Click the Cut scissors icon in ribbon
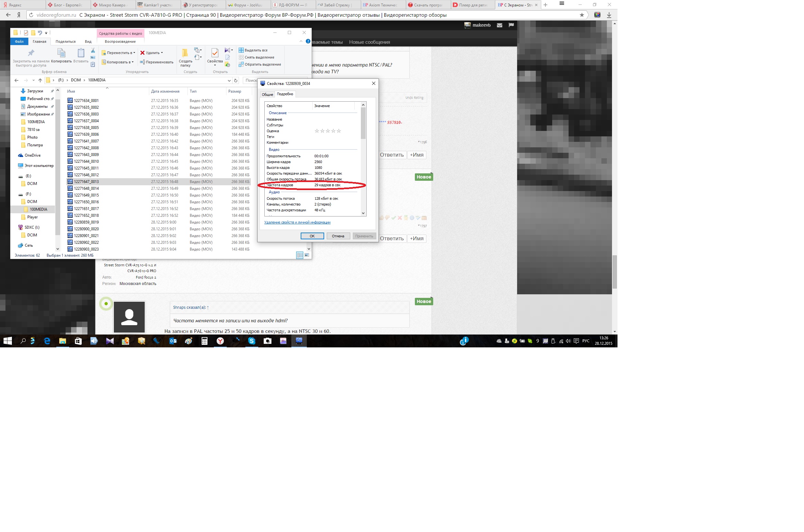Viewport: 804px width, 532px height. point(93,50)
